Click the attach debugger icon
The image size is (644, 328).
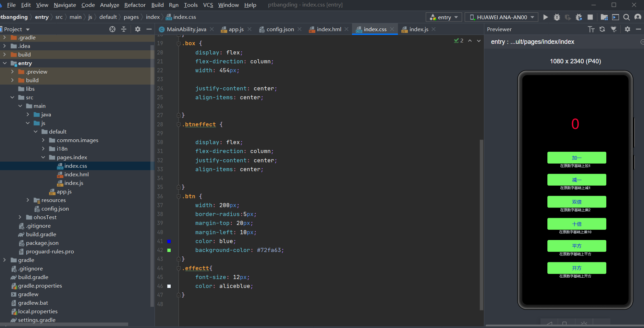coord(579,17)
